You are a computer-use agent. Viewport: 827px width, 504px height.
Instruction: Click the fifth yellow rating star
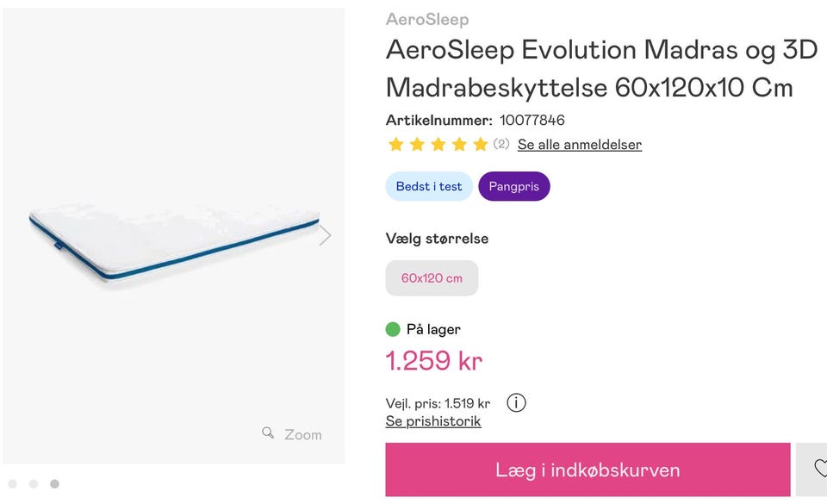[x=481, y=145]
